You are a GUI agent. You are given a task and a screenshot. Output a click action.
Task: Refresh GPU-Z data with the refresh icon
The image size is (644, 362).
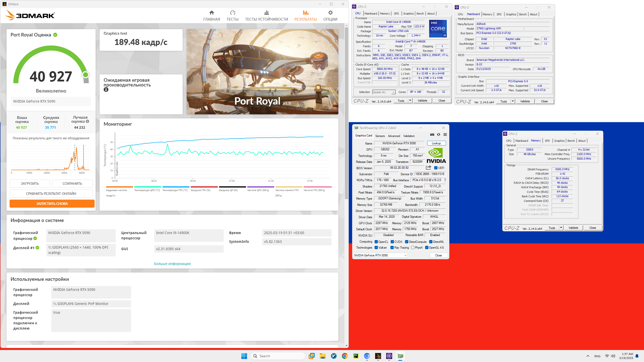pos(438,135)
